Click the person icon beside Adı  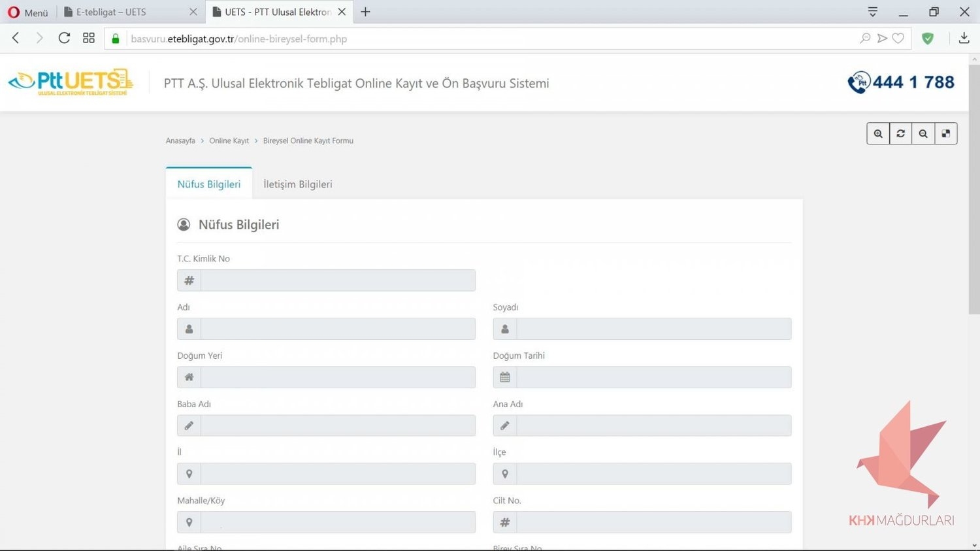pos(189,329)
